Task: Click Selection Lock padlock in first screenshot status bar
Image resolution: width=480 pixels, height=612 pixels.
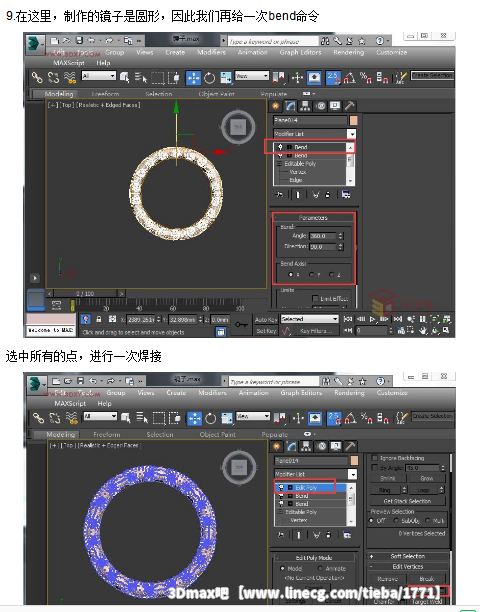Action: tap(99, 319)
